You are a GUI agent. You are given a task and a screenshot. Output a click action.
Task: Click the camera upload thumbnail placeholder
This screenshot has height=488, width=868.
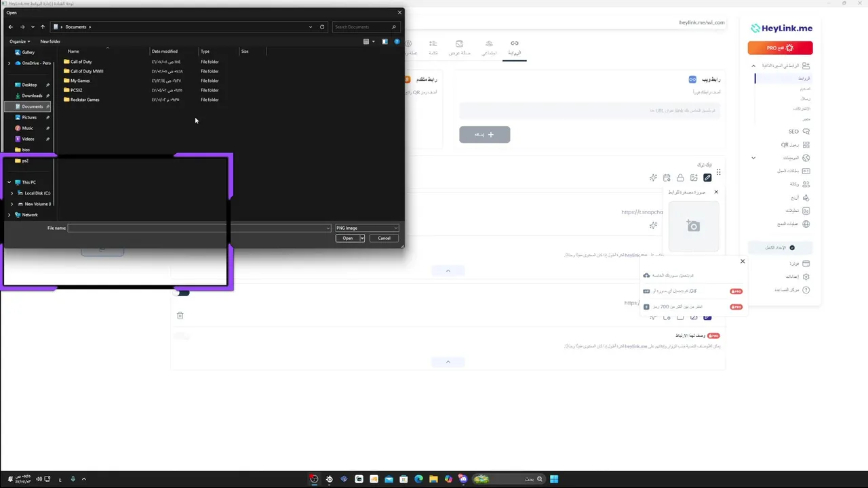coord(693,226)
